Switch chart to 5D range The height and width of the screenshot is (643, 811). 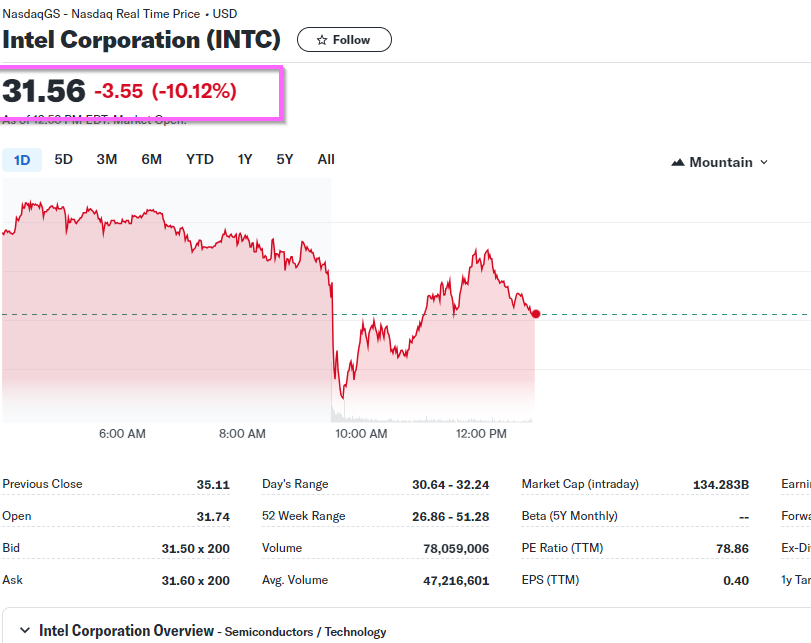(64, 159)
